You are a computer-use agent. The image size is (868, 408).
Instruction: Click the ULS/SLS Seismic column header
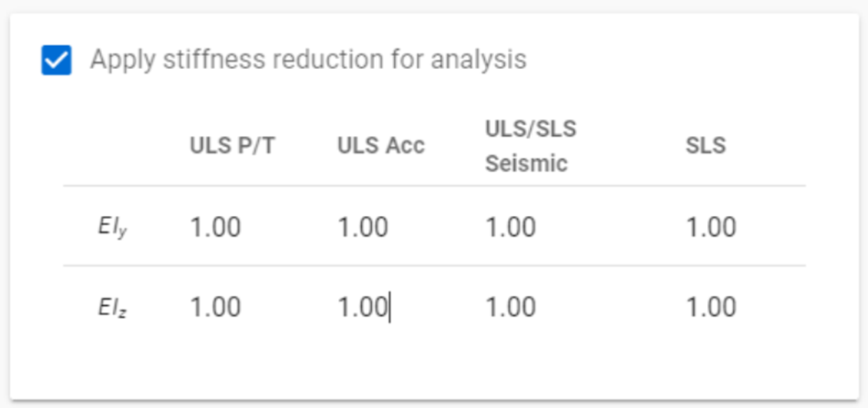click(x=531, y=145)
